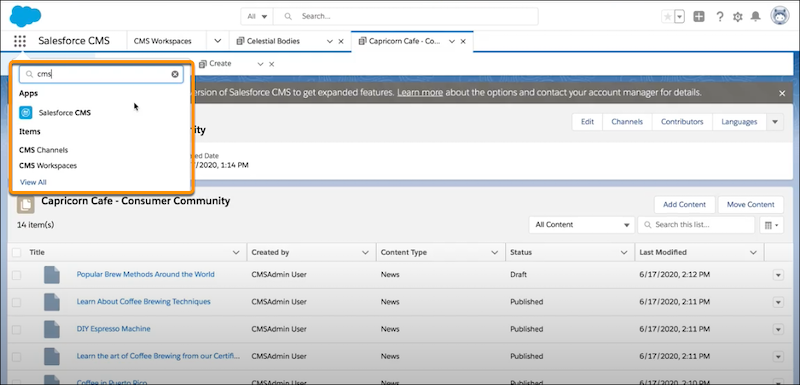Click the Capricorn Cafe content list icon
Screen dimensions: 800x385
(26, 204)
